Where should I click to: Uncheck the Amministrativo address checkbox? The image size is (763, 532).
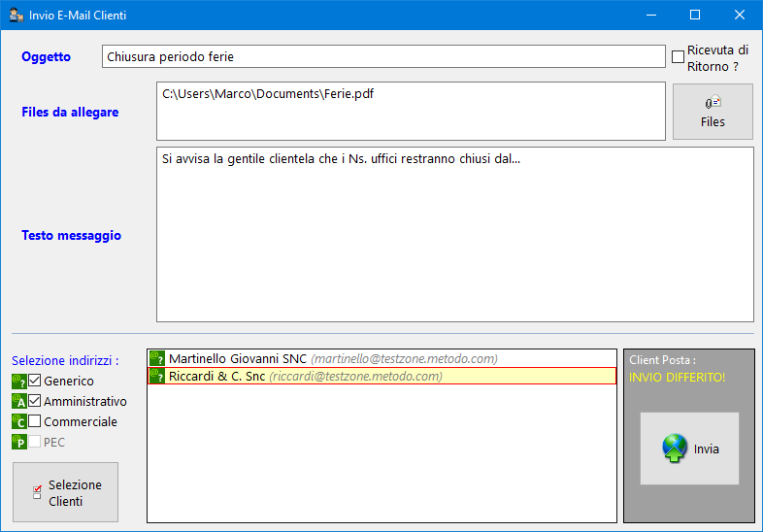[x=35, y=401]
